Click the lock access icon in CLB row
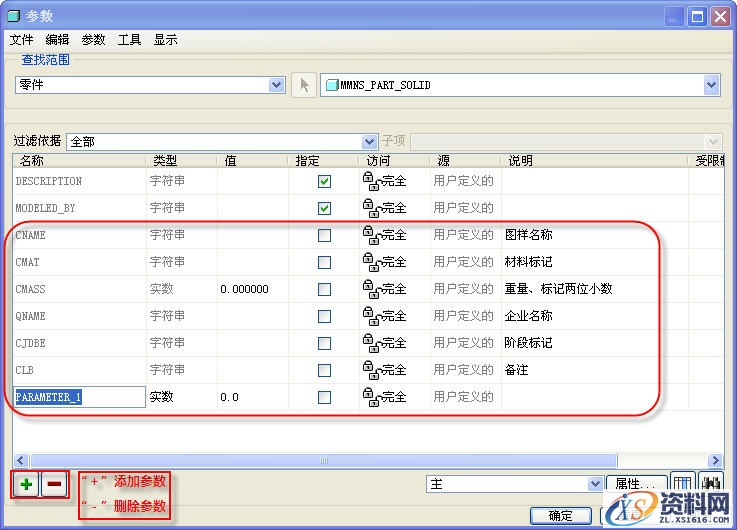Image resolution: width=737 pixels, height=530 pixels. [x=370, y=370]
